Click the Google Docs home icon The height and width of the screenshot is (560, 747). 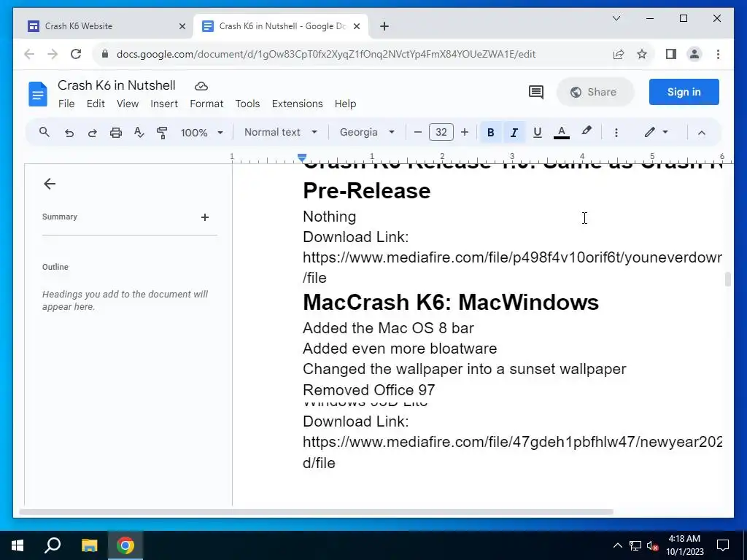tap(38, 94)
